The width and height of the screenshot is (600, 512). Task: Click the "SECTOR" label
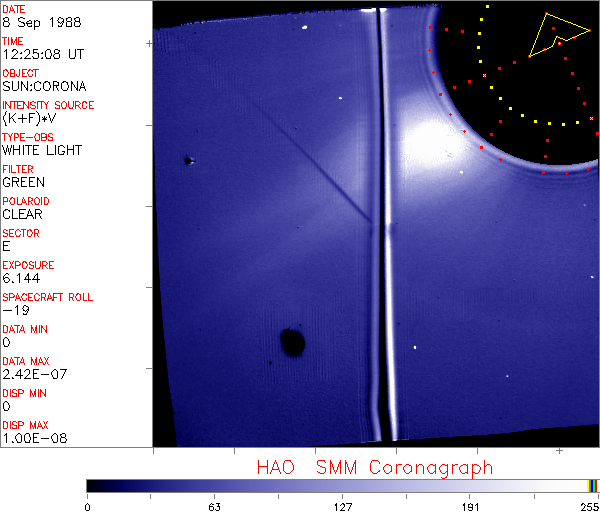[21, 233]
